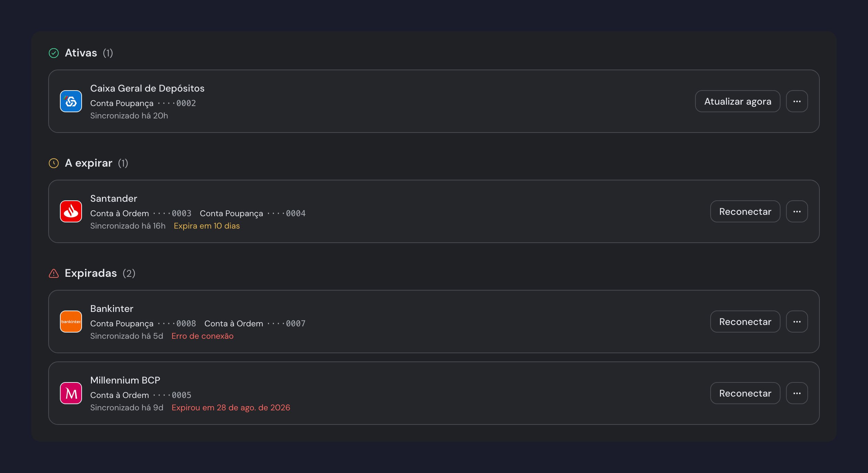Click the 'Sincronizado há 9d' status

click(x=127, y=408)
